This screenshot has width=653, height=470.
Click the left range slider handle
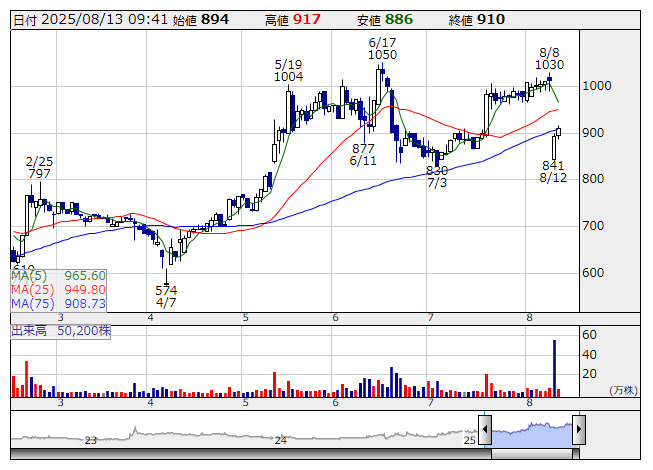click(x=485, y=431)
